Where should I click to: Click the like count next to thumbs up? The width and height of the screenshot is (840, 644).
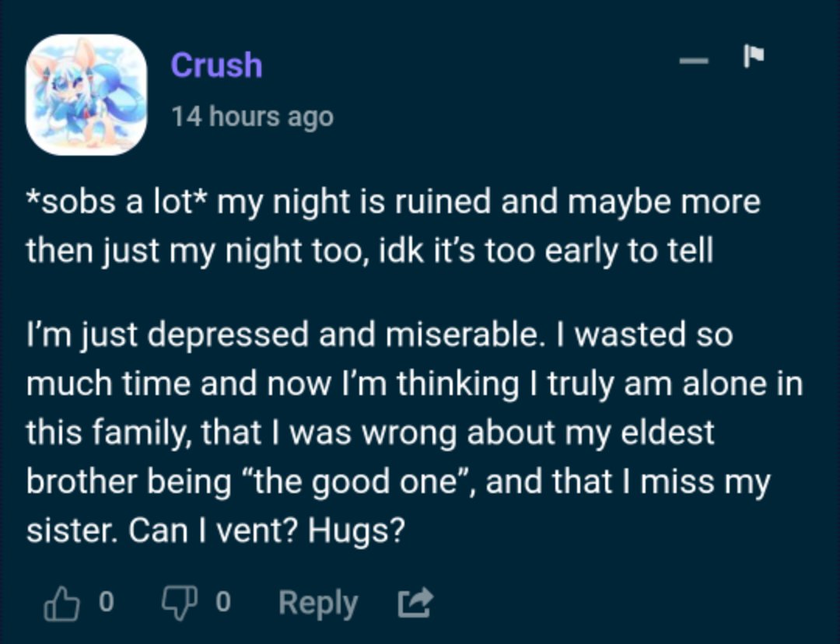pyautogui.click(x=107, y=602)
